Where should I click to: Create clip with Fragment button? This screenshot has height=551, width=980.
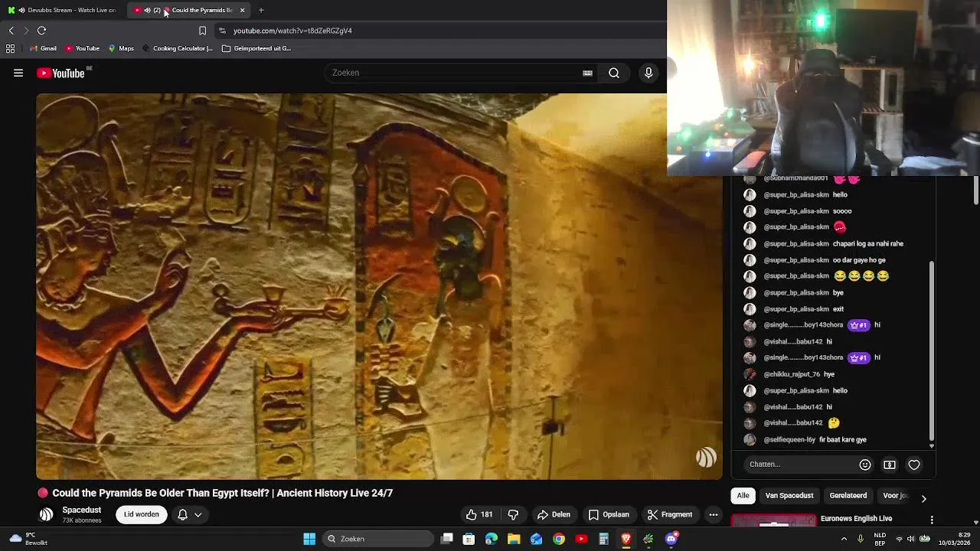point(670,514)
